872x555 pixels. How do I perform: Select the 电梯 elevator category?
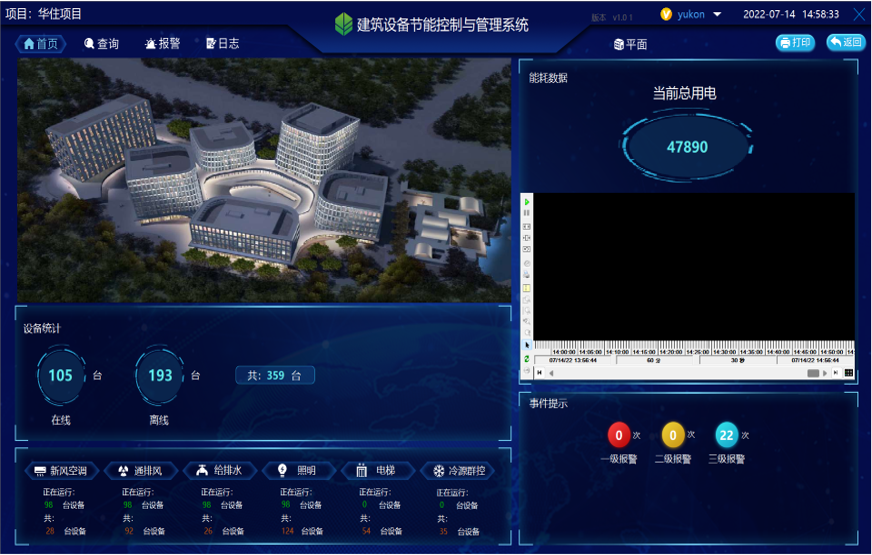[x=378, y=471]
